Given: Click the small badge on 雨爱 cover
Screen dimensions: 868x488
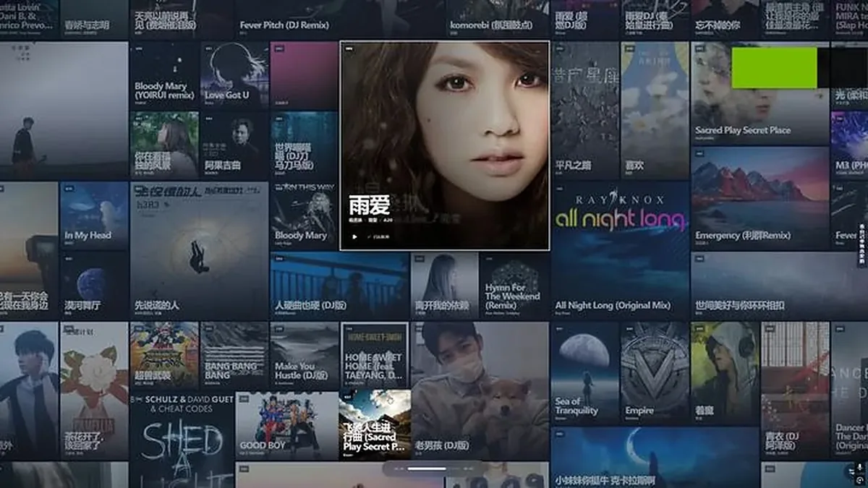Looking at the screenshot, I should [x=350, y=49].
